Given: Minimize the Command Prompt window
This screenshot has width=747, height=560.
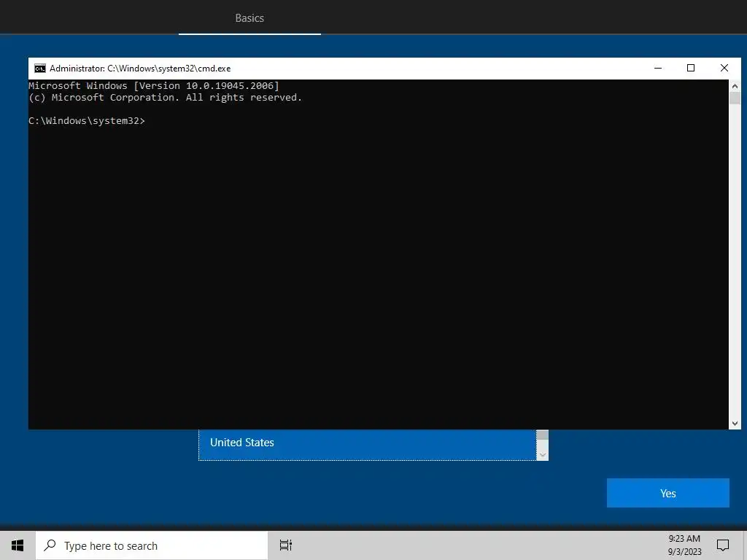Looking at the screenshot, I should click(x=658, y=68).
